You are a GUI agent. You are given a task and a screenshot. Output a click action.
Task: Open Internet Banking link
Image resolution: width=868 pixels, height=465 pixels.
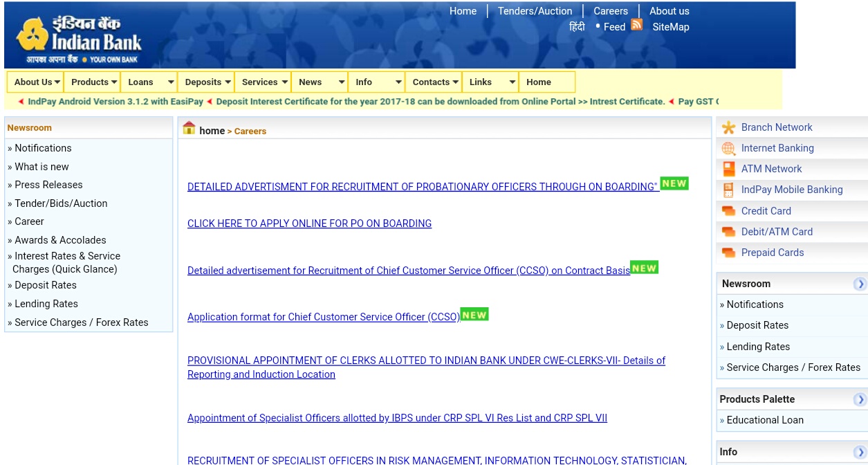coord(777,148)
